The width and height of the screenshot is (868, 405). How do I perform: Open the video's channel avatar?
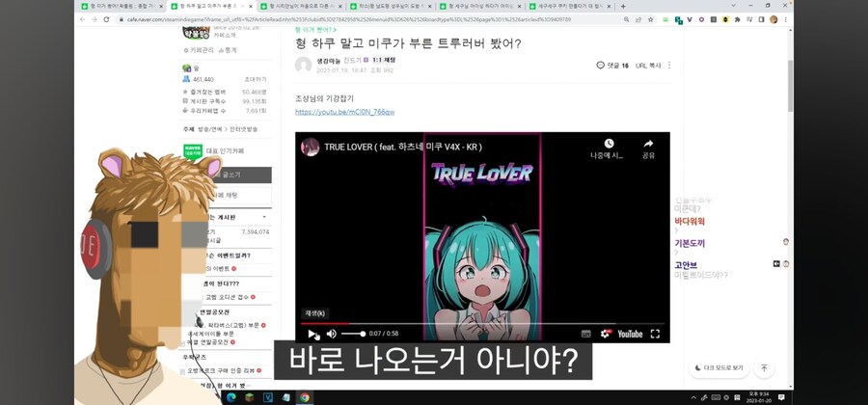point(310,148)
